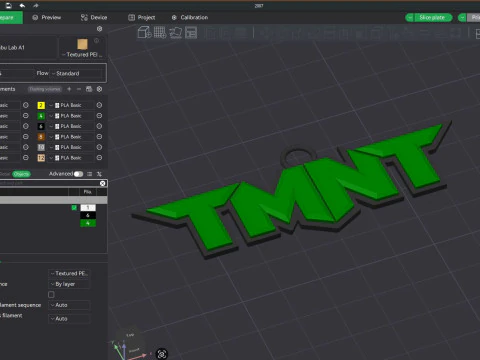
Task: Open the compare presets icon beside Advanced
Action: point(99,174)
